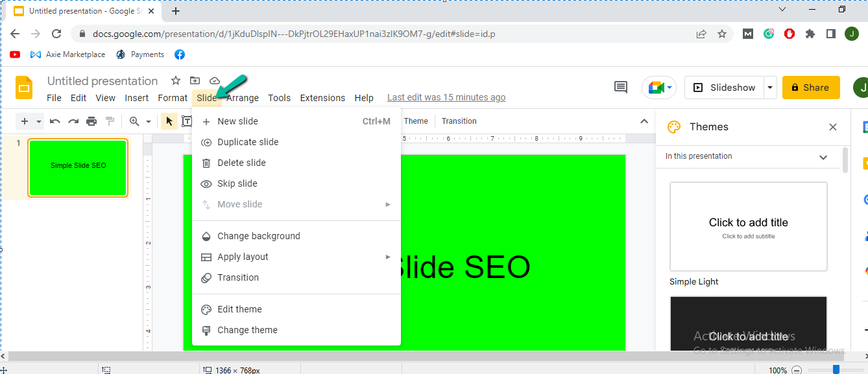Select the arrow selection tool
The width and height of the screenshot is (868, 374).
(169, 121)
